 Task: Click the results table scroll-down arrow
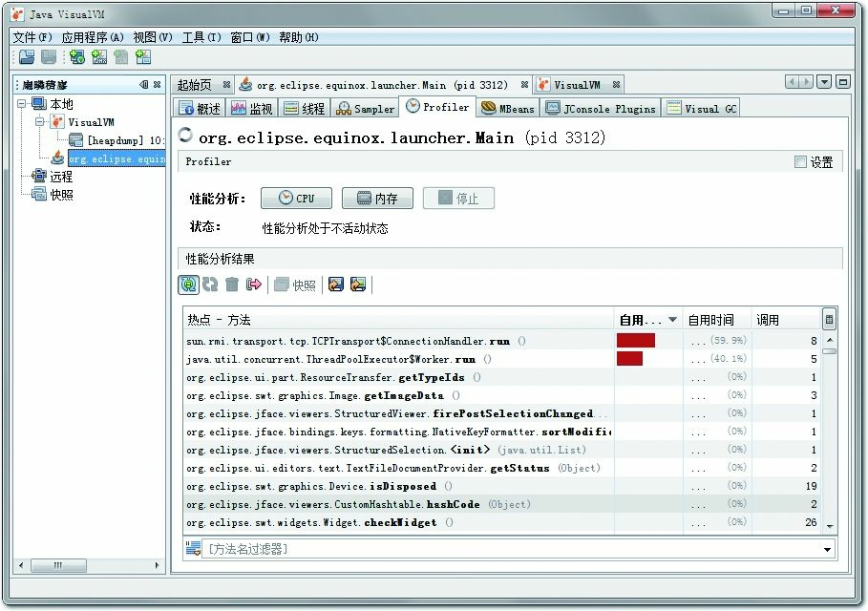pos(829,526)
